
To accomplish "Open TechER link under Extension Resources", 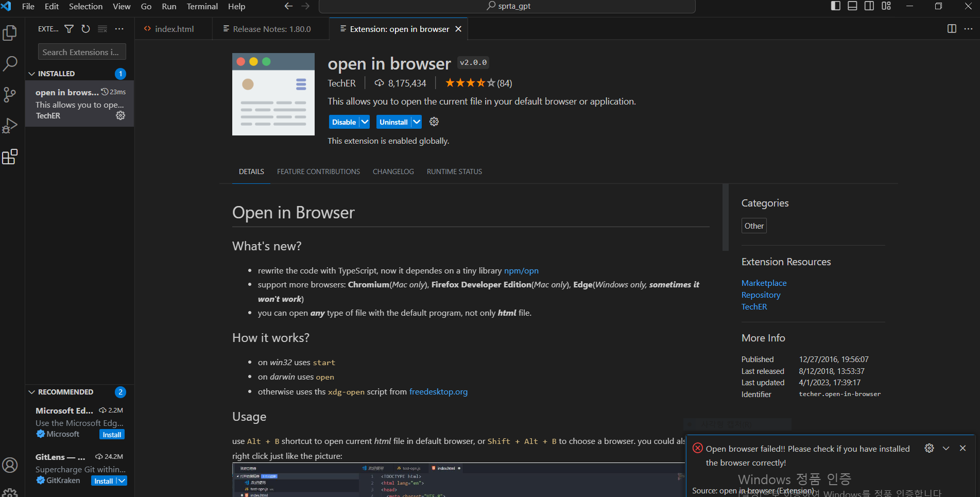I will (754, 306).
